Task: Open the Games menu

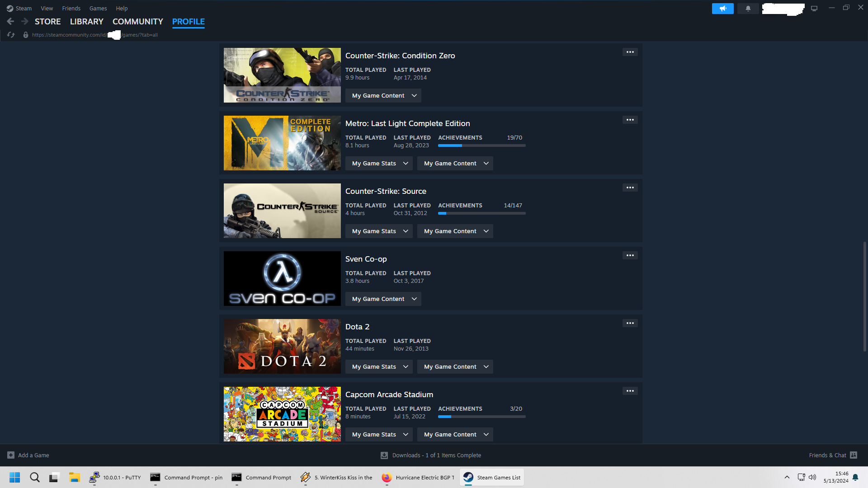Action: 98,8
